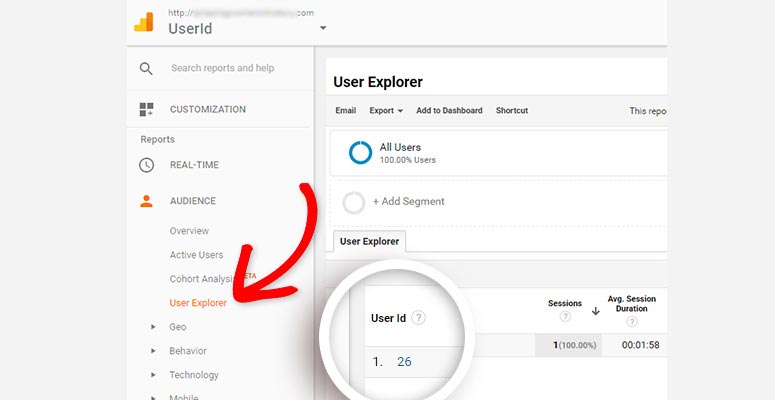
Task: Click the 100.00% Users text
Action: point(408,160)
